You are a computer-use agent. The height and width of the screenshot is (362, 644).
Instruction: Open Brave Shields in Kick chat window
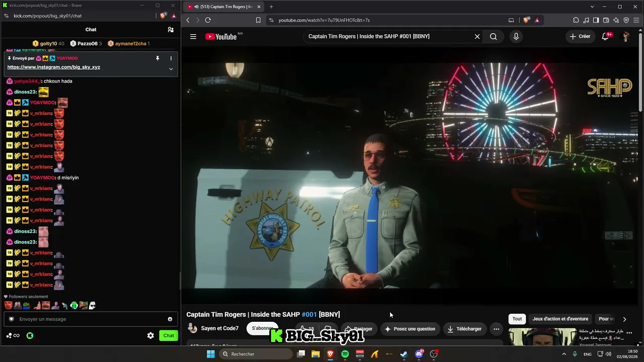(x=163, y=16)
